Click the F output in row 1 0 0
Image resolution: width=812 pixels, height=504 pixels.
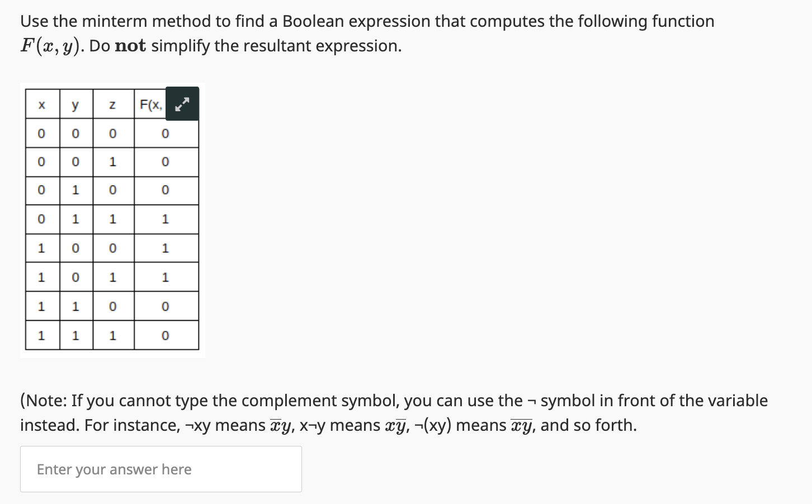pyautogui.click(x=166, y=248)
